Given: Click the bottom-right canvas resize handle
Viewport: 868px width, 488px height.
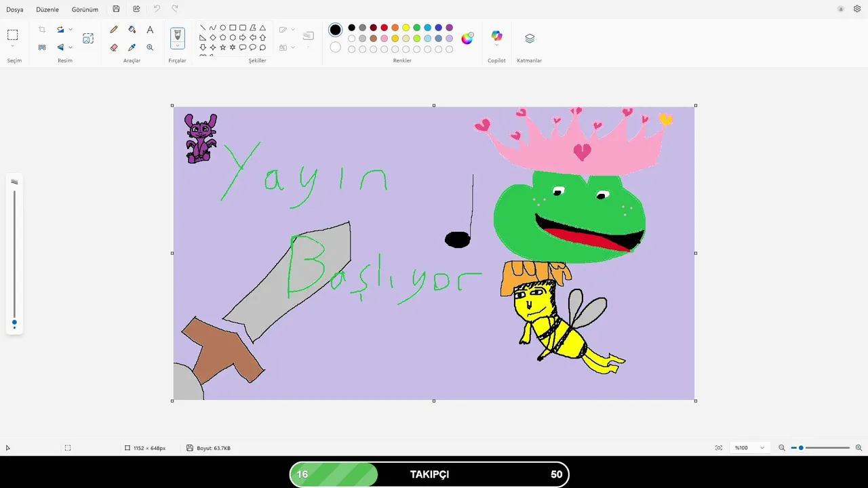Looking at the screenshot, I should point(696,401).
